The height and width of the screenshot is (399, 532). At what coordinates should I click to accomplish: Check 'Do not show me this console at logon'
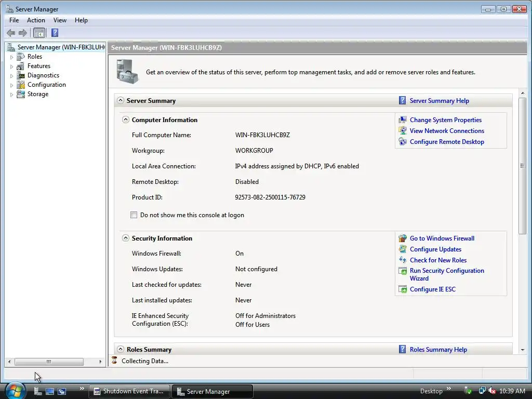coord(134,215)
